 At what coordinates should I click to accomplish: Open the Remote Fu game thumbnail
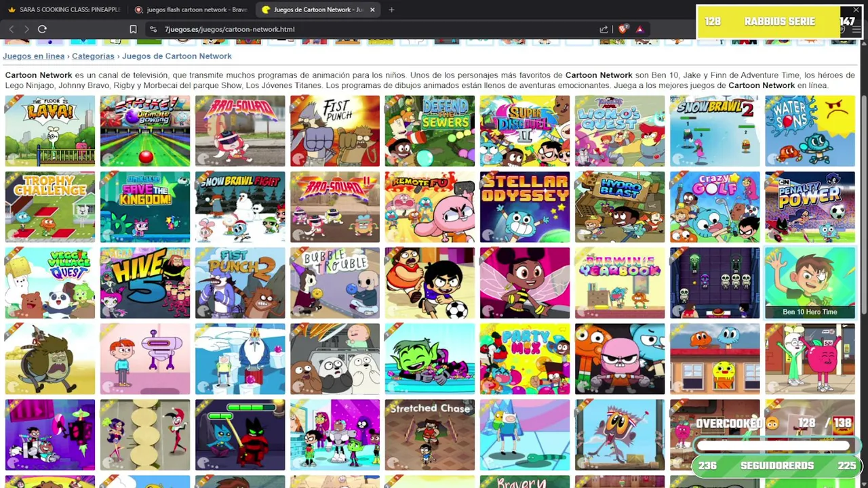point(430,207)
